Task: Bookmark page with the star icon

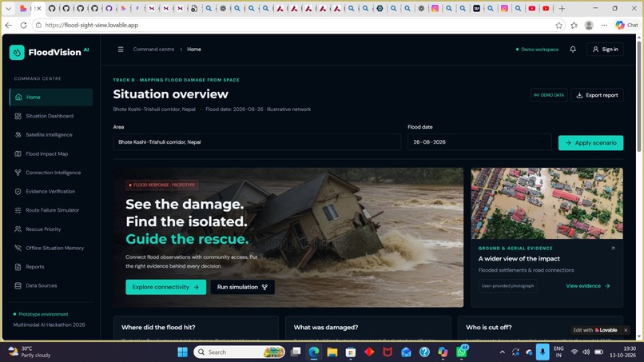Action: [559, 25]
